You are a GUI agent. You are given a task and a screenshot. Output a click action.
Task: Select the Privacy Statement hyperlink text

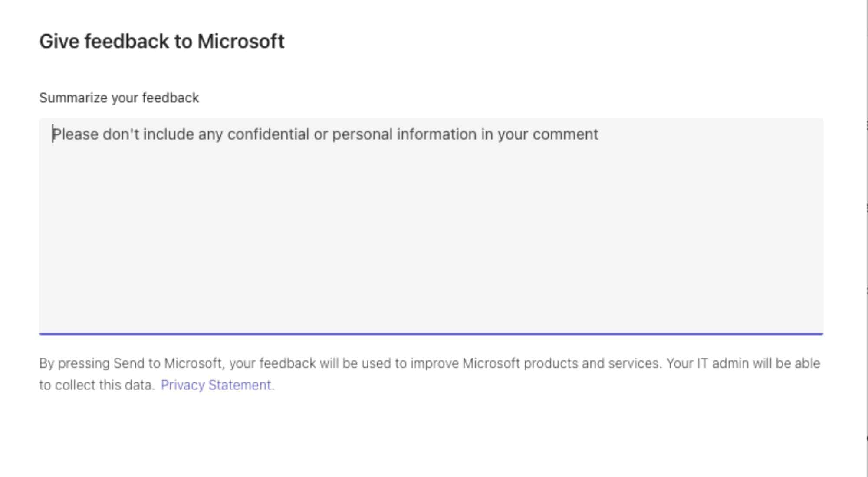217,385
